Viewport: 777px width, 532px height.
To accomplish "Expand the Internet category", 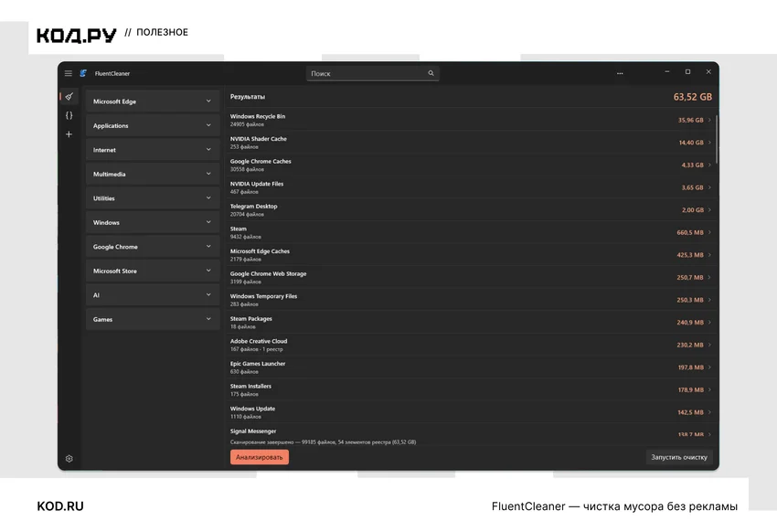I will point(153,150).
